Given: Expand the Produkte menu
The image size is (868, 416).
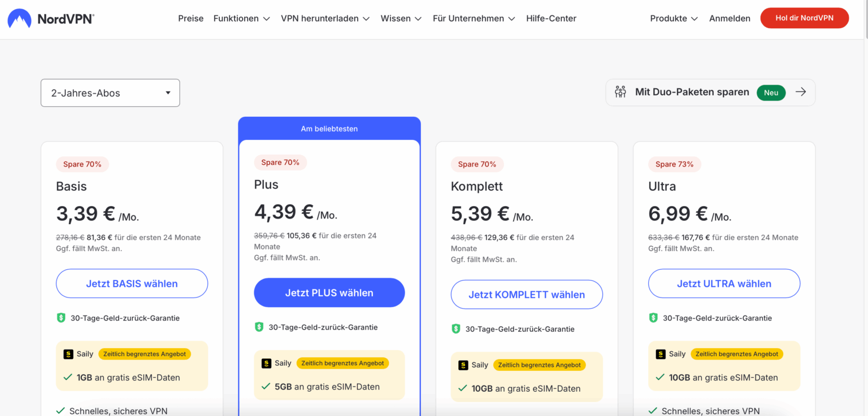Looking at the screenshot, I should click(x=674, y=19).
